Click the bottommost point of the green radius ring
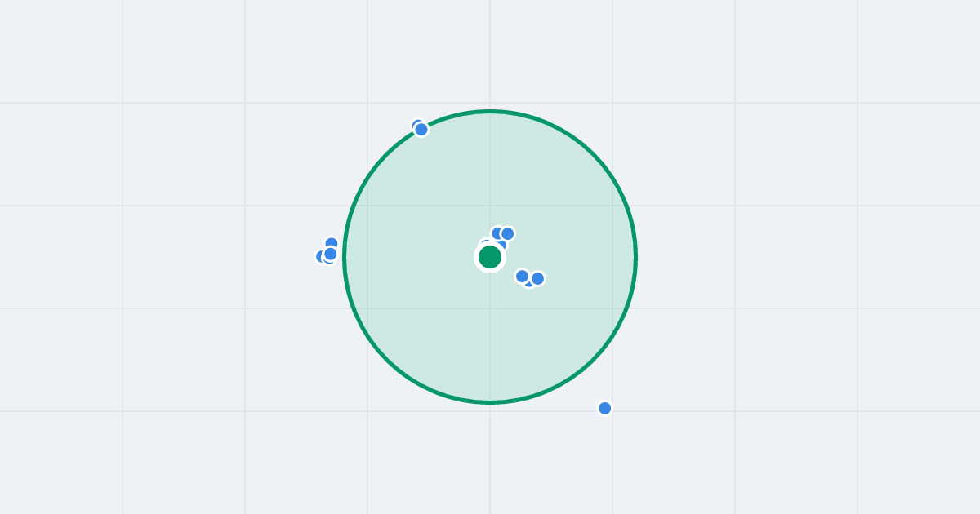This screenshot has height=514, width=980. [x=490, y=402]
